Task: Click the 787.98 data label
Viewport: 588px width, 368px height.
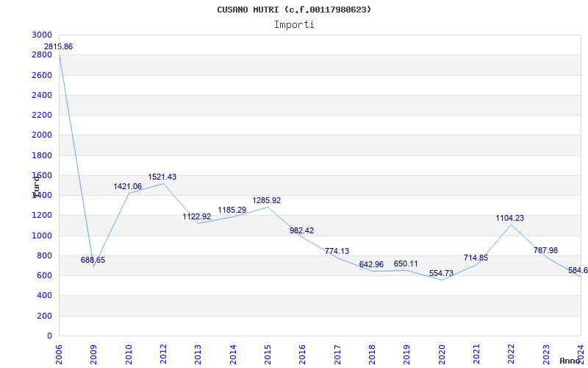Action: point(545,250)
